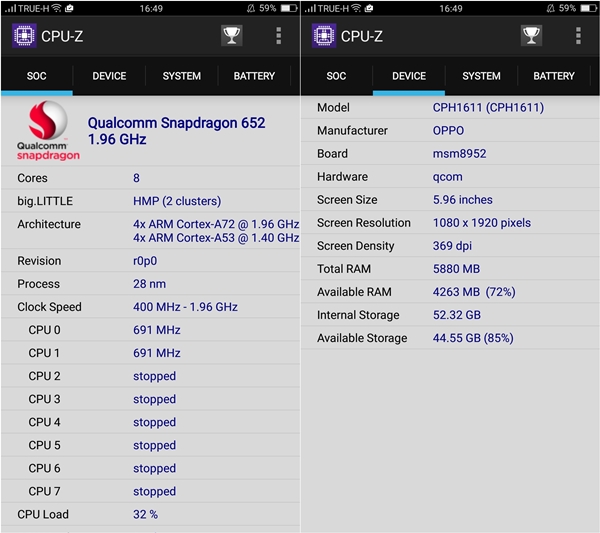Tap the CPU-Z app icon in left screen

tap(24, 36)
